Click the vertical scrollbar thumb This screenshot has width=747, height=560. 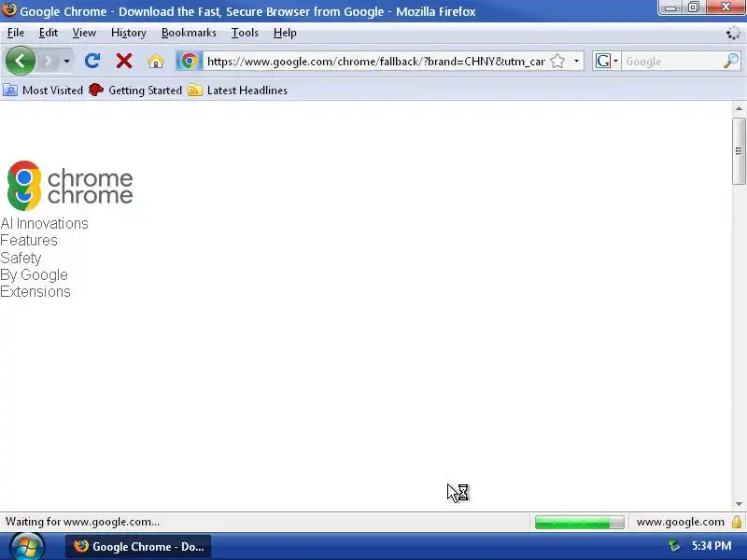click(x=739, y=151)
